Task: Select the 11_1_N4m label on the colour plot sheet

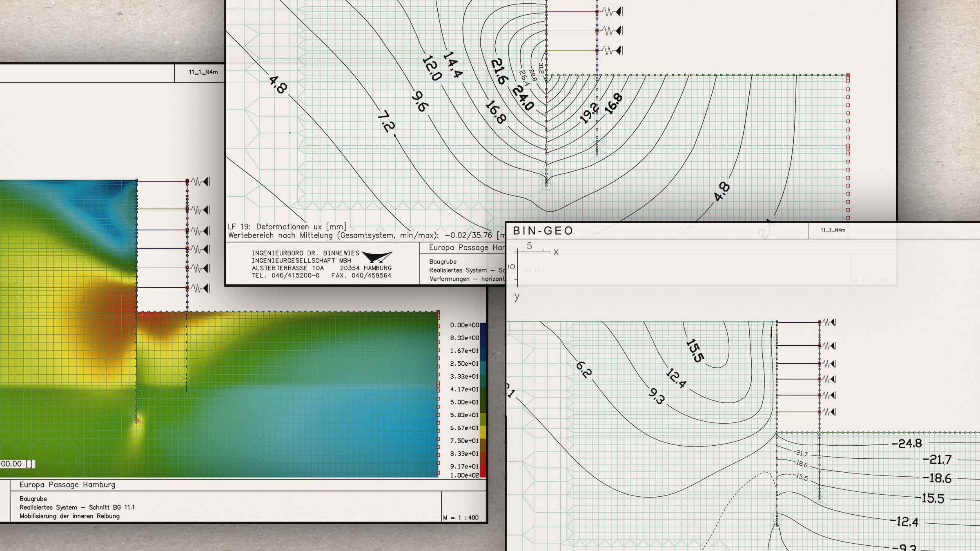Action: coord(203,72)
